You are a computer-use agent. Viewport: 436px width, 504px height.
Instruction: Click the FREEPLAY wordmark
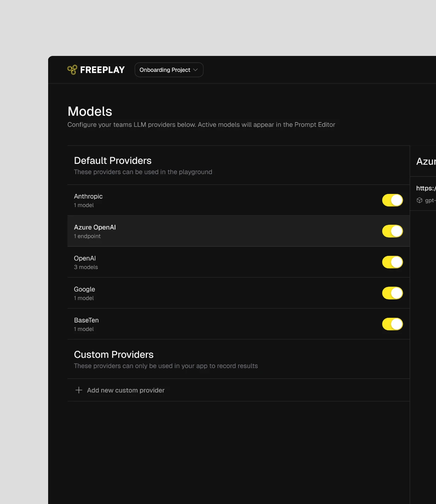[x=102, y=70]
